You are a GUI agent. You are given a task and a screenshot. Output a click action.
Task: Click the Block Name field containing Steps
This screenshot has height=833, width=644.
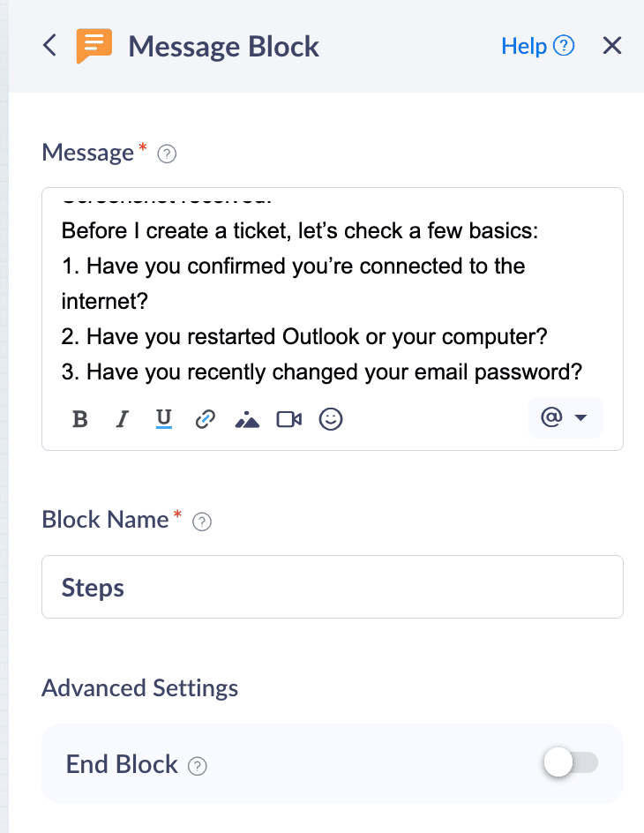tap(332, 587)
